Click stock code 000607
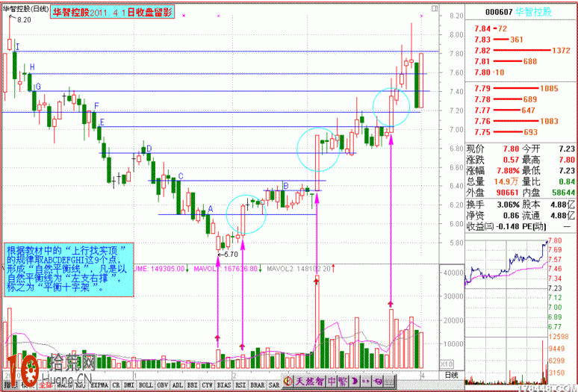This screenshot has height=392, width=578. pyautogui.click(x=499, y=12)
